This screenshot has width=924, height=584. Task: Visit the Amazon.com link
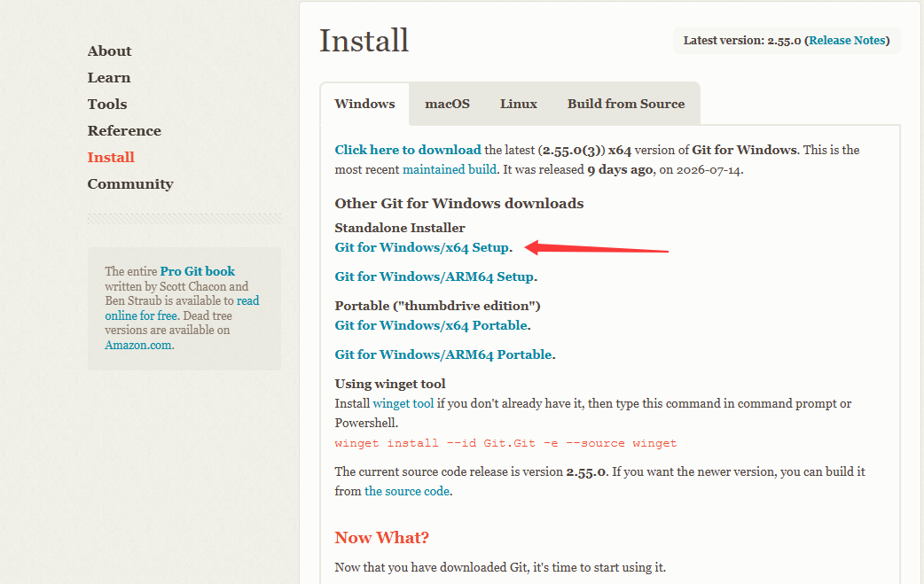pyautogui.click(x=138, y=346)
